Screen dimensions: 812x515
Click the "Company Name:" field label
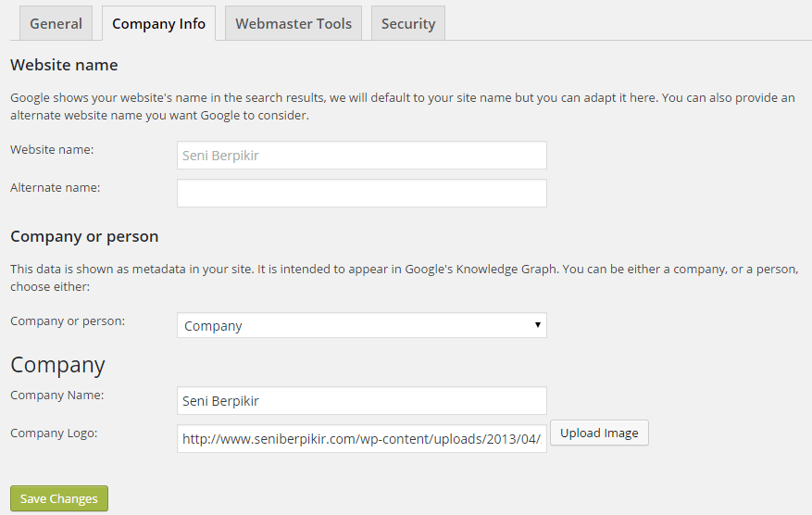[x=56, y=396]
